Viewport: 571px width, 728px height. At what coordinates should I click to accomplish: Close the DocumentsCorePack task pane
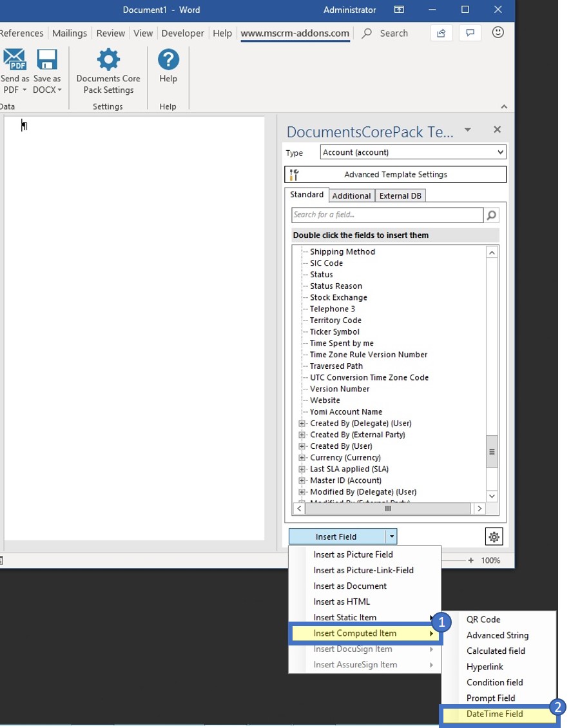click(498, 130)
